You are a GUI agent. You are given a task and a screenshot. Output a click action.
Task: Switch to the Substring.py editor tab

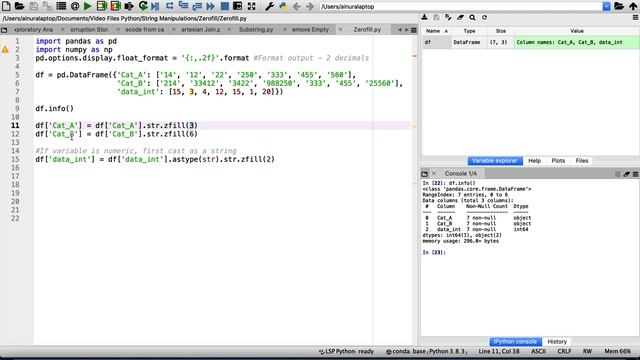pos(256,30)
